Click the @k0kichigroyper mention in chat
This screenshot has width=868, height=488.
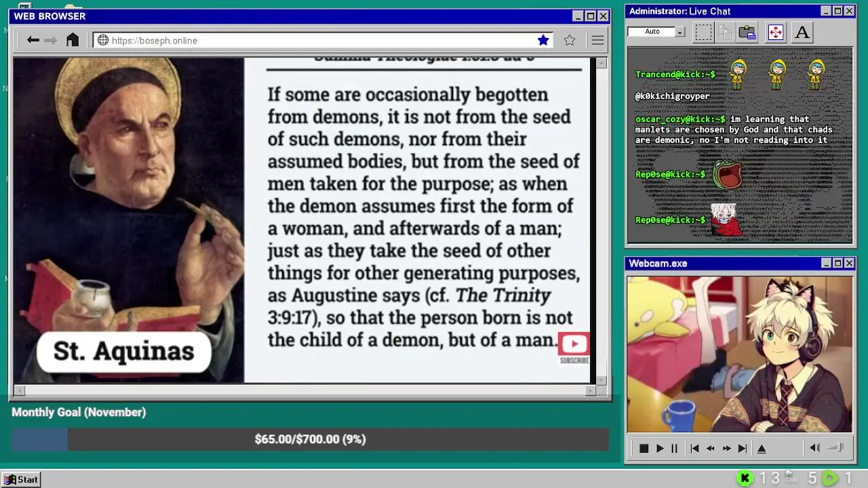point(672,96)
